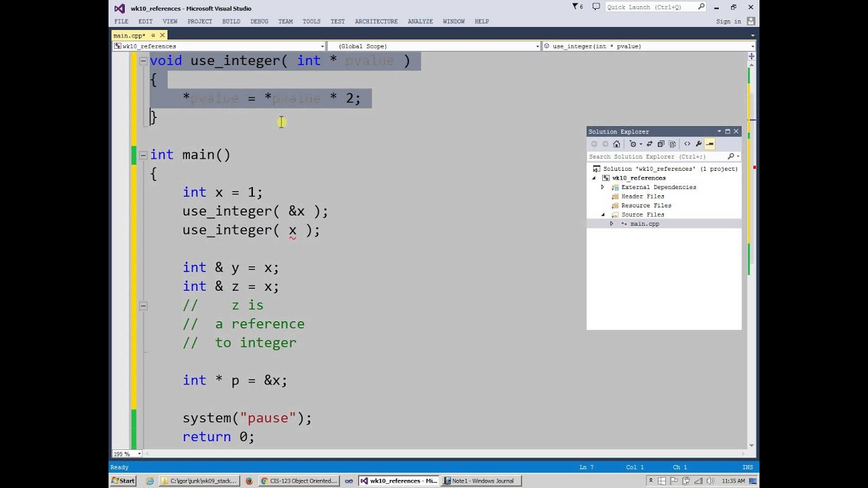The image size is (868, 488).
Task: Toggle the pin icon on main.cpp tab
Action: 154,35
